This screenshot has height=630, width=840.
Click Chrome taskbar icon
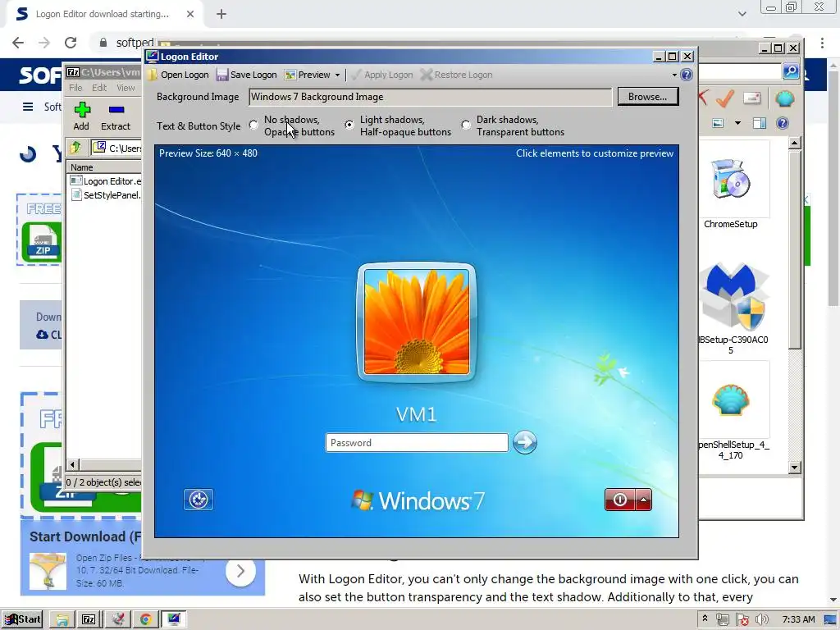[145, 619]
